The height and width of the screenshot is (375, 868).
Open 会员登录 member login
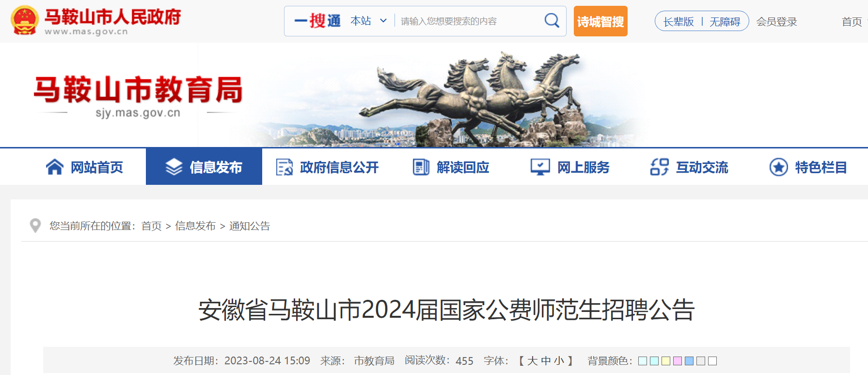pyautogui.click(x=776, y=22)
